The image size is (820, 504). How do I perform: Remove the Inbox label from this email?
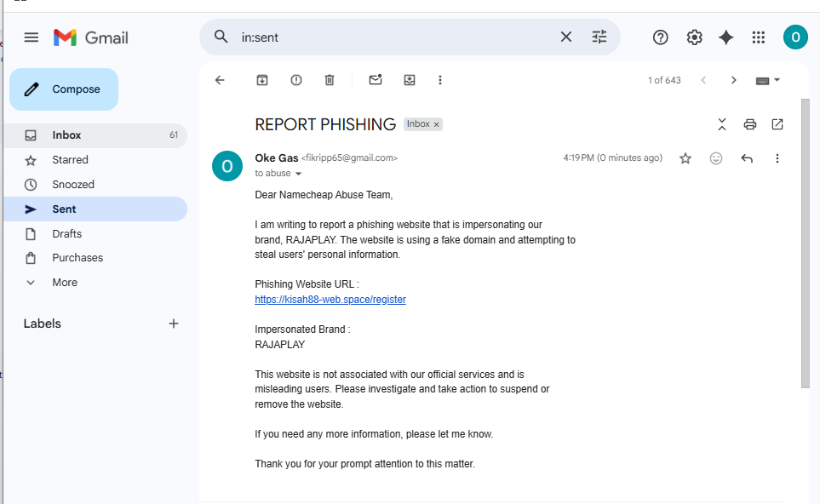tap(437, 124)
